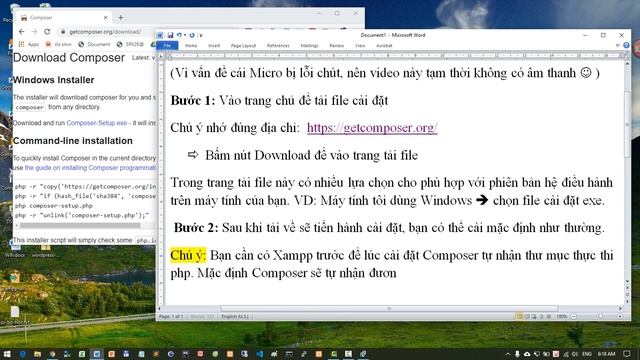Open the Windows Start menu

(7, 354)
